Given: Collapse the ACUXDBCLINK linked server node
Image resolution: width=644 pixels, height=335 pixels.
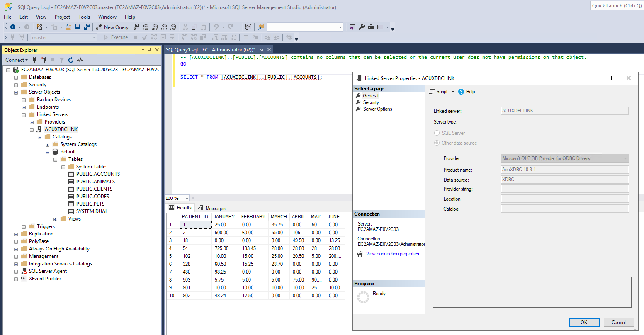Looking at the screenshot, I should (x=32, y=129).
